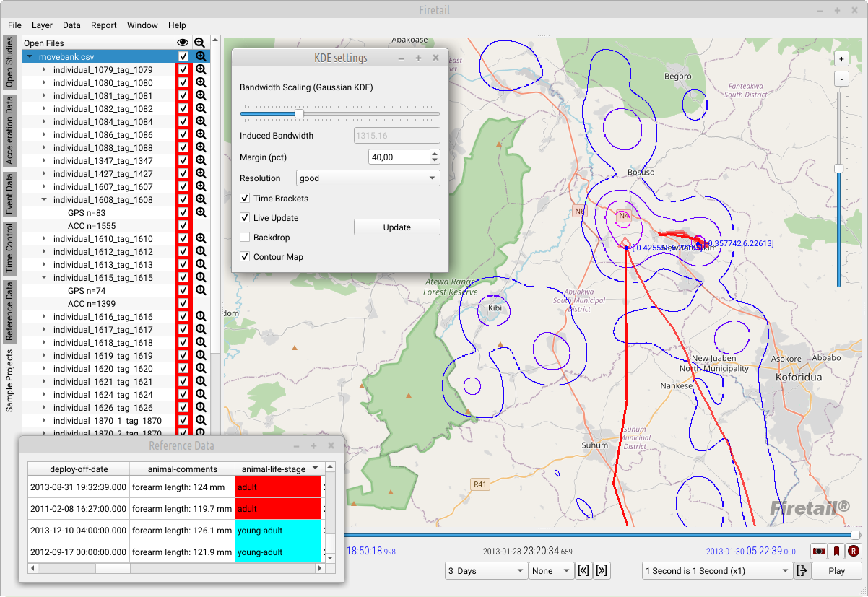
Task: Click the camera screenshot icon
Action: point(818,552)
